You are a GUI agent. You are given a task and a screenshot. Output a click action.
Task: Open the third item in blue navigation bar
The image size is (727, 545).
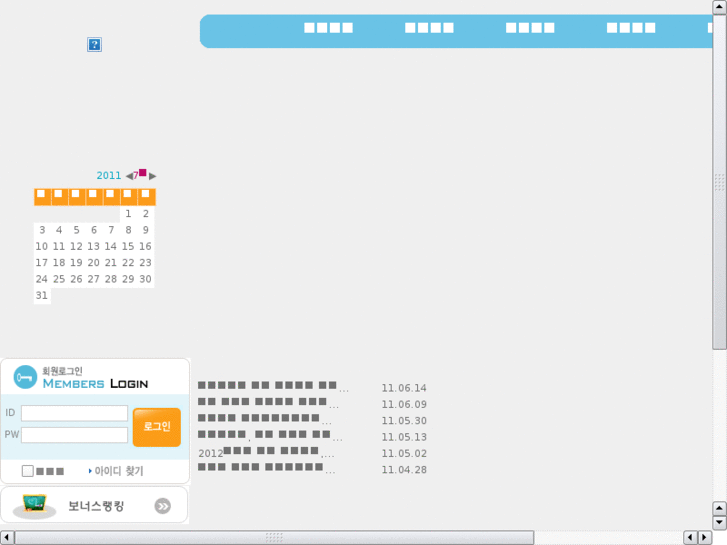coord(530,28)
